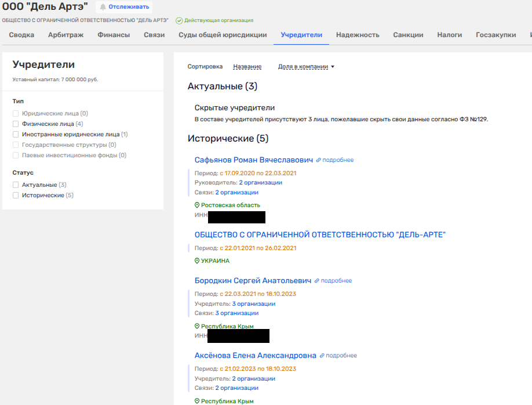Screen dimensions: 532x405
Task: Enable the Физические лица checkbox
Action: pos(16,124)
